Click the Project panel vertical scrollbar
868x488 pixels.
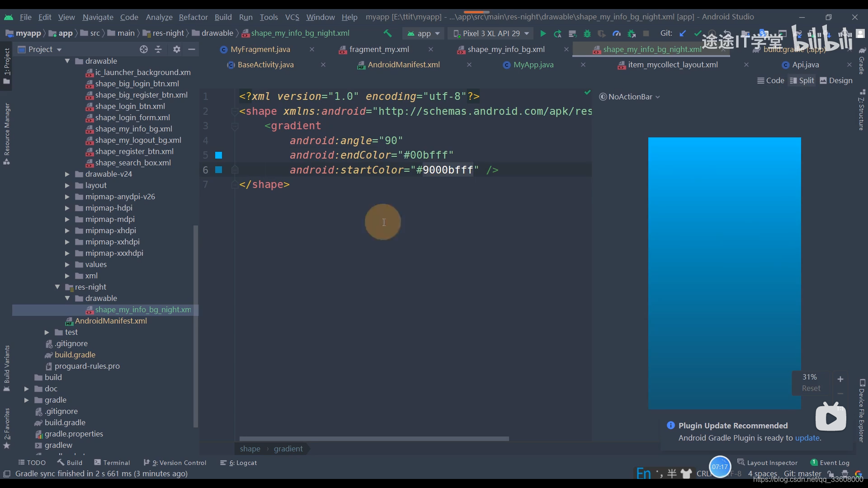coord(196,325)
